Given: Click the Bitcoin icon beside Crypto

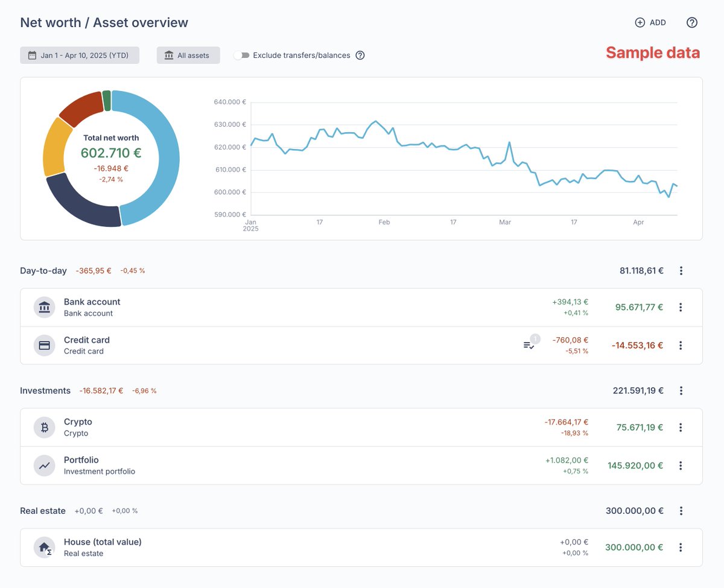Looking at the screenshot, I should pyautogui.click(x=44, y=427).
